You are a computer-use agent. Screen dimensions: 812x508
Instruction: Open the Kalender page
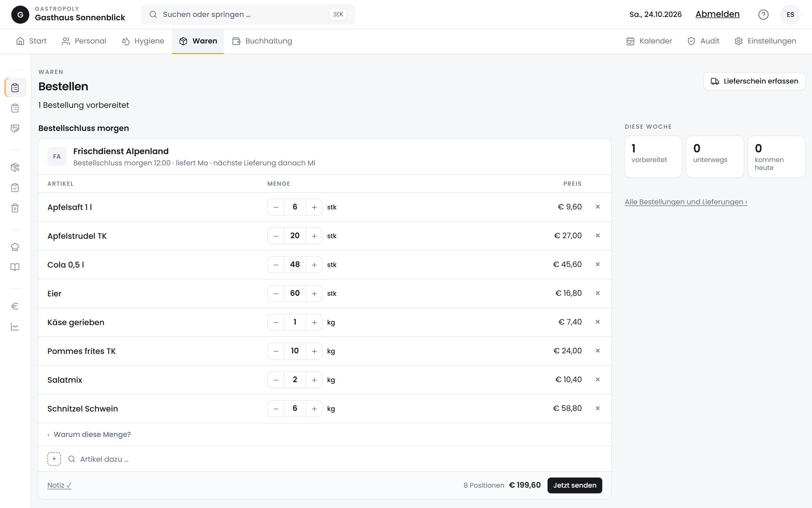click(649, 41)
